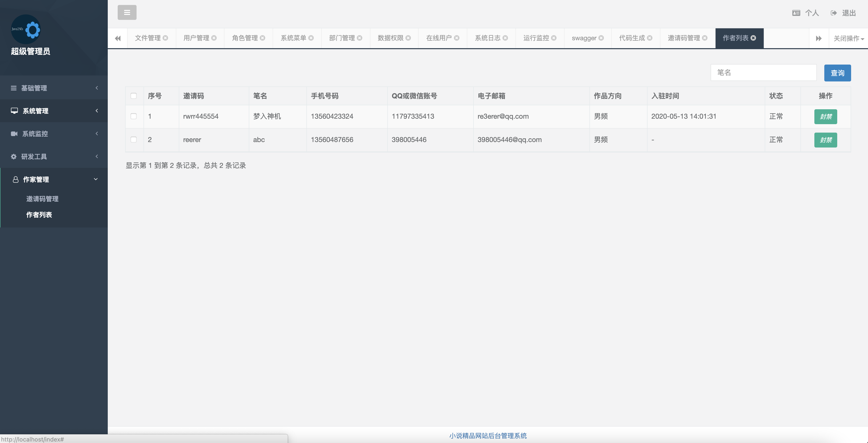
Task: Check the checkbox for row 梦入神机
Action: (133, 116)
